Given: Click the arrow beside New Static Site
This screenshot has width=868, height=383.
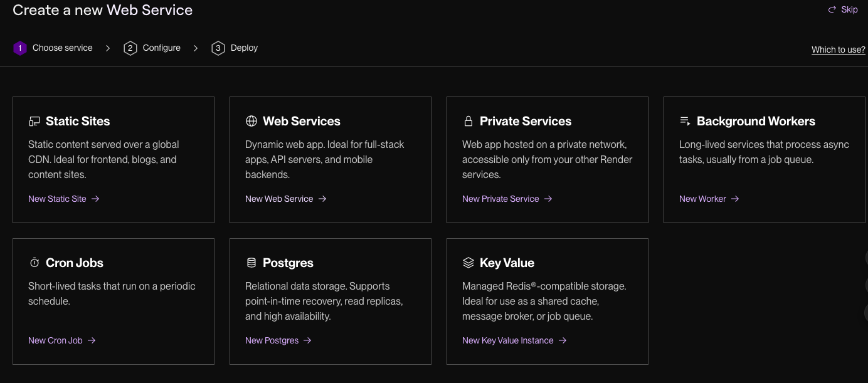Looking at the screenshot, I should tap(95, 199).
